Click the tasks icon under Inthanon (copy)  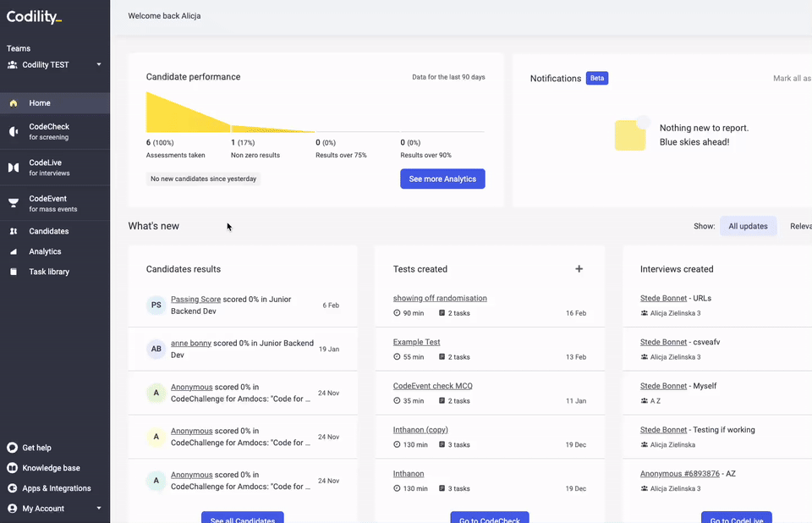tap(442, 444)
